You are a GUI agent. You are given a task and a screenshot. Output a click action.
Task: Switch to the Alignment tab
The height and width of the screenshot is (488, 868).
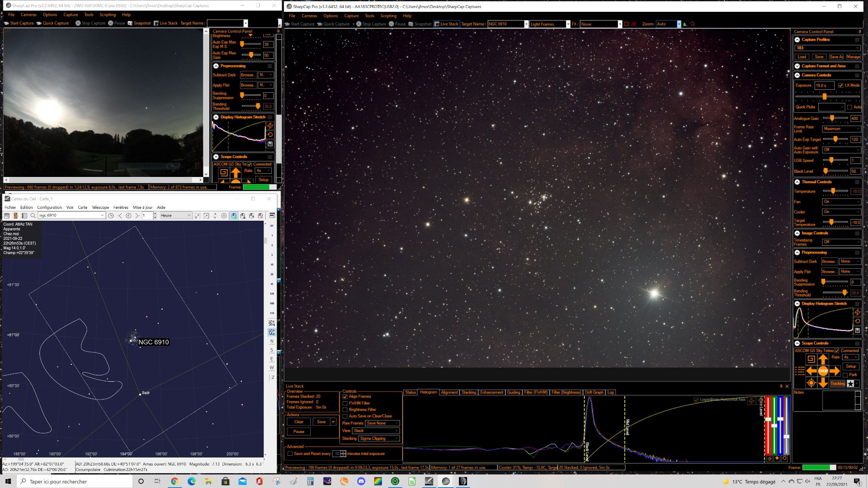449,393
